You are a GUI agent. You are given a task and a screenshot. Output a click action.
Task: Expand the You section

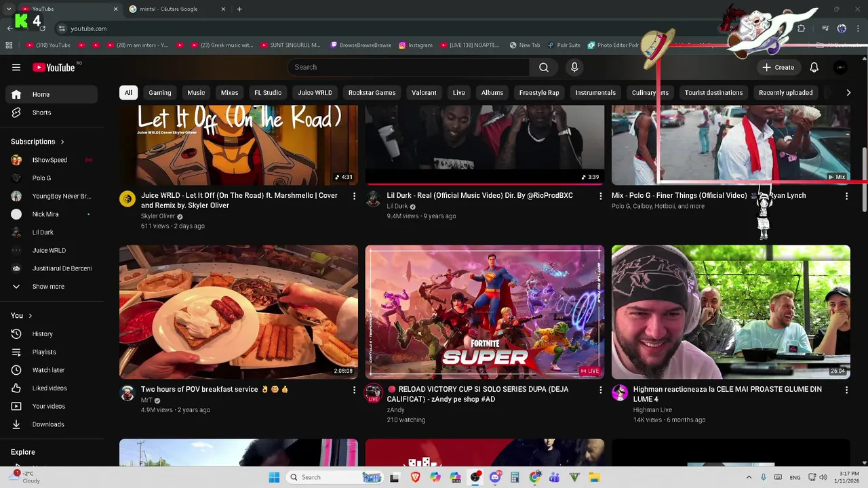(x=22, y=315)
